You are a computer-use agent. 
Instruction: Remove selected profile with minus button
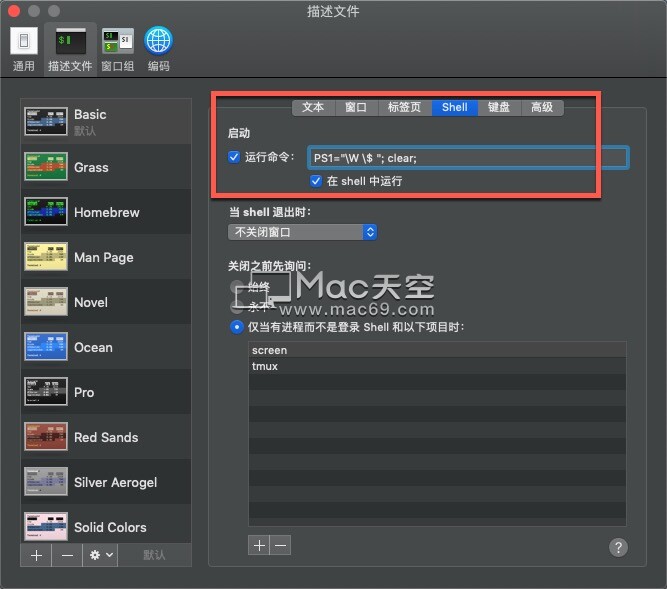[67, 555]
